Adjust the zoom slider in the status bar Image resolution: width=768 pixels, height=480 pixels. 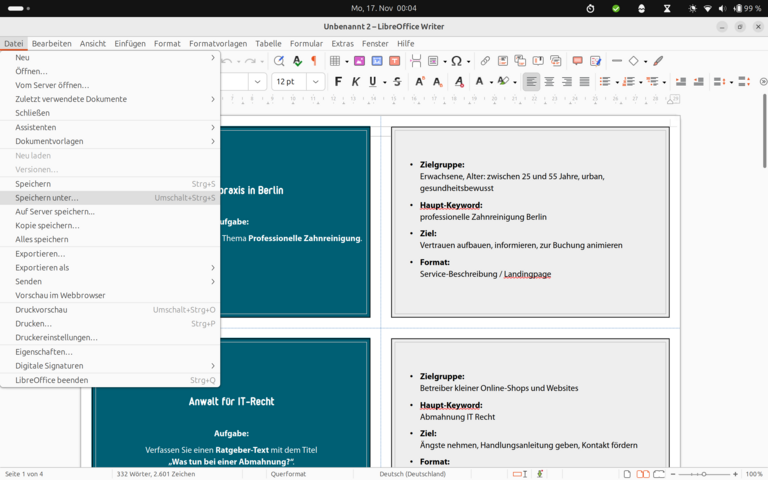pyautogui.click(x=703, y=473)
